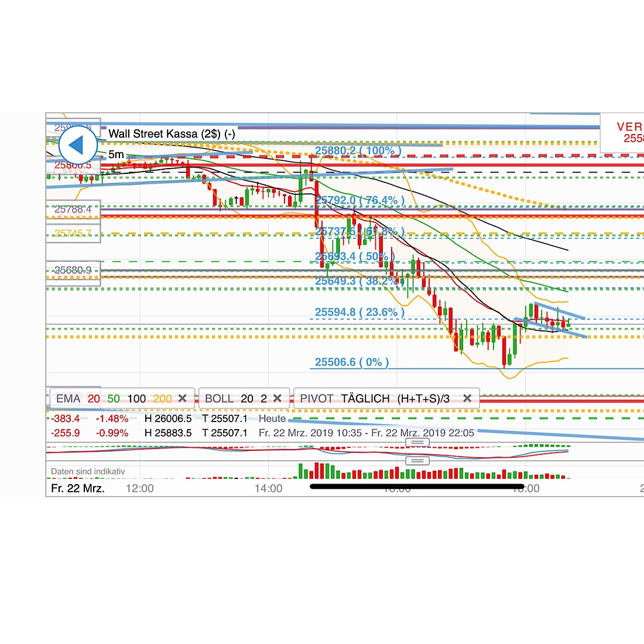This screenshot has height=644, width=644.
Task: Toggle the green EMA 50 line
Action: click(x=114, y=398)
